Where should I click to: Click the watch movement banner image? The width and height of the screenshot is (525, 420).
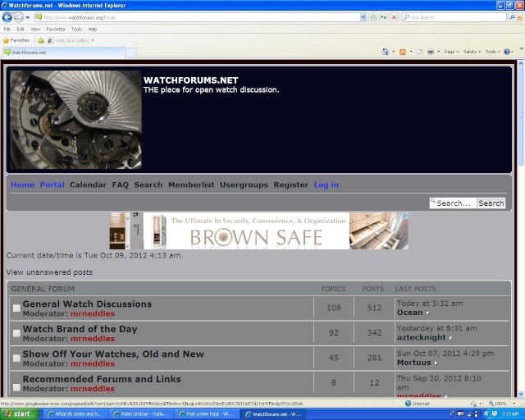(x=75, y=120)
